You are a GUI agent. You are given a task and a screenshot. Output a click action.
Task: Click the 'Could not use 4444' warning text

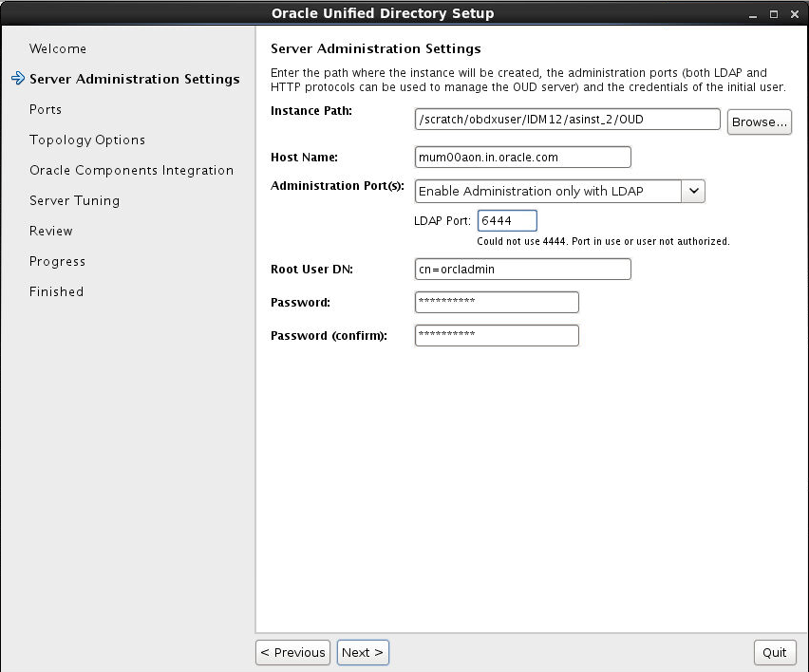[x=603, y=241]
